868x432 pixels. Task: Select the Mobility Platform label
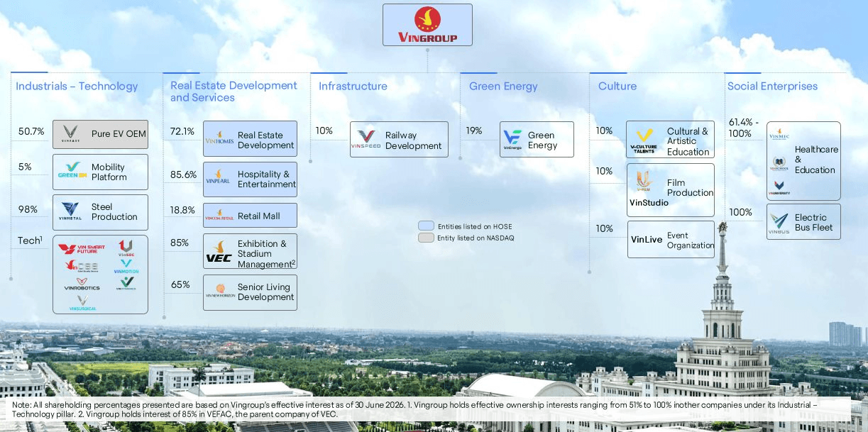[x=109, y=172]
